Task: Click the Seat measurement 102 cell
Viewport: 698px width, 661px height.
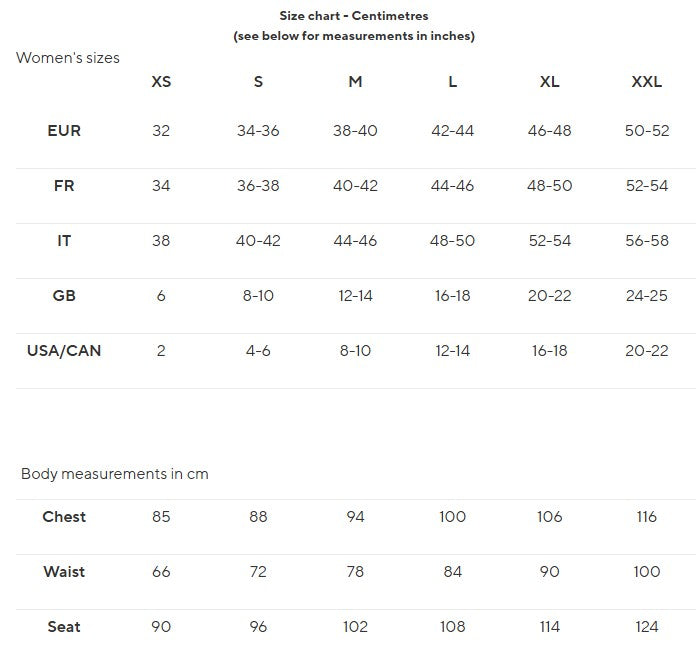Action: click(355, 627)
